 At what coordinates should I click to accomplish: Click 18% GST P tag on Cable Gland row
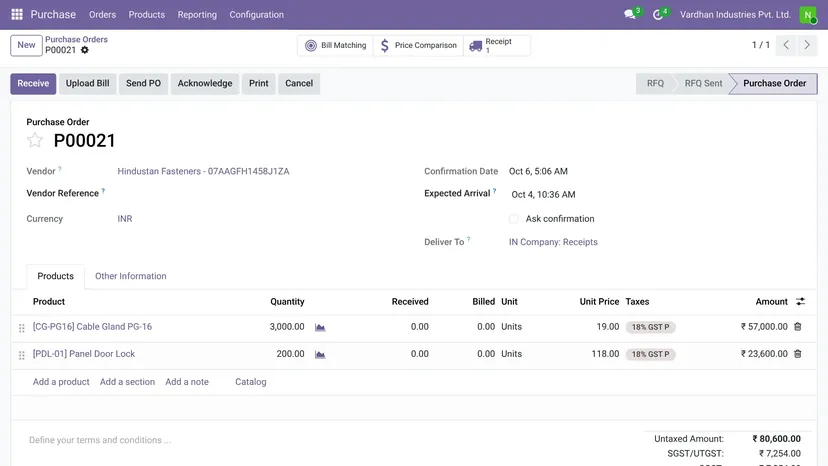tap(651, 327)
